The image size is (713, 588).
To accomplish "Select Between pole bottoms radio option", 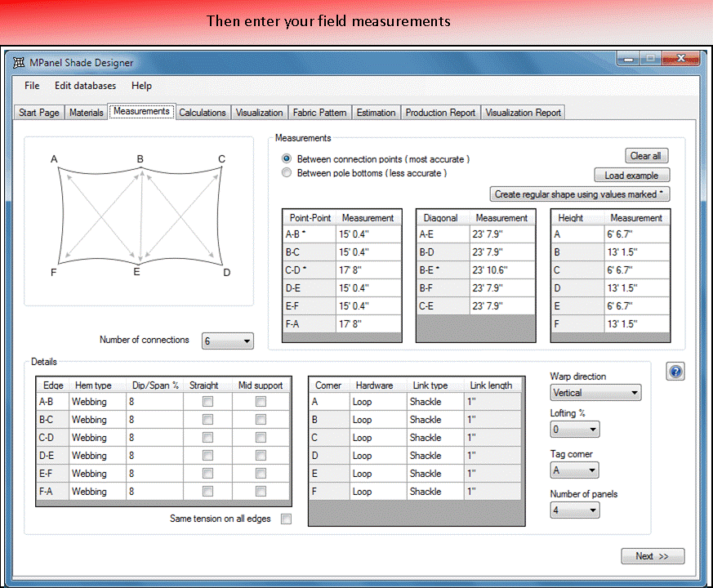I will (287, 173).
